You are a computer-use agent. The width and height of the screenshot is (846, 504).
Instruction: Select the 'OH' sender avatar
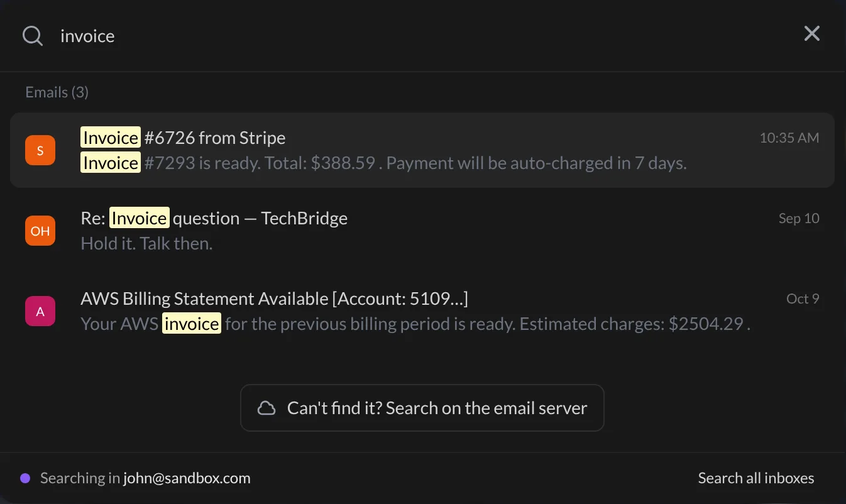tap(40, 231)
